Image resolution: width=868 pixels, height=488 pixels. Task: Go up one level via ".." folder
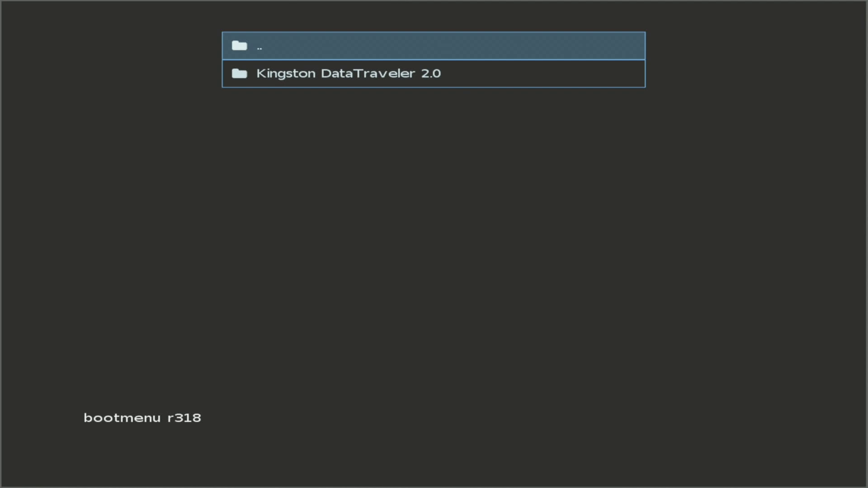(x=259, y=46)
